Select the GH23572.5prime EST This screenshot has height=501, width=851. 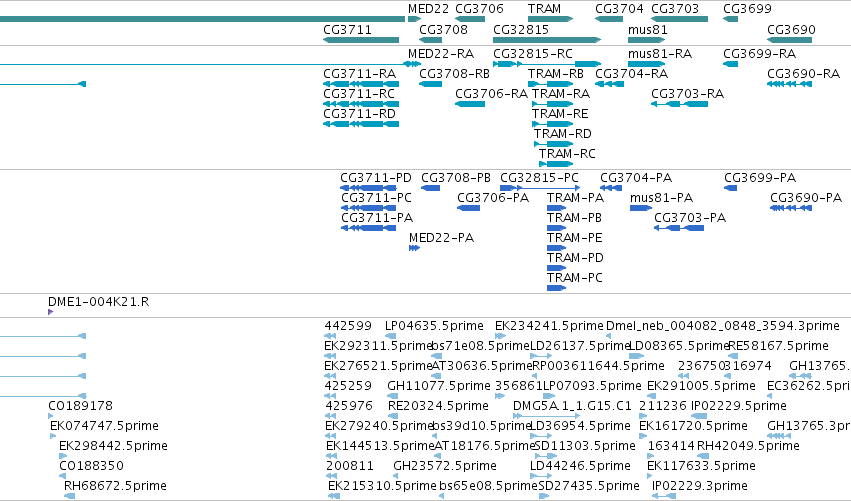[445, 467]
